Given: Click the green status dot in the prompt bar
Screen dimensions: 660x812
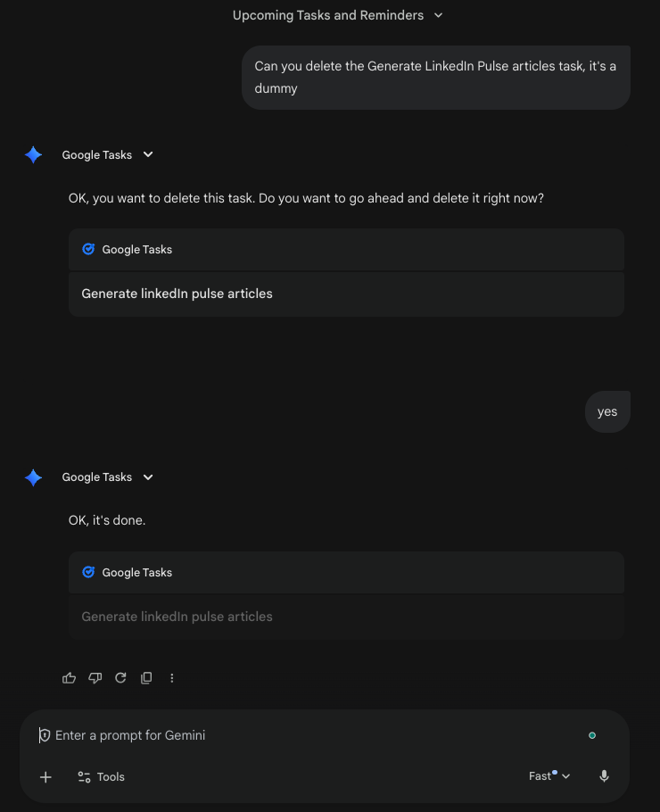Looking at the screenshot, I should click(591, 735).
